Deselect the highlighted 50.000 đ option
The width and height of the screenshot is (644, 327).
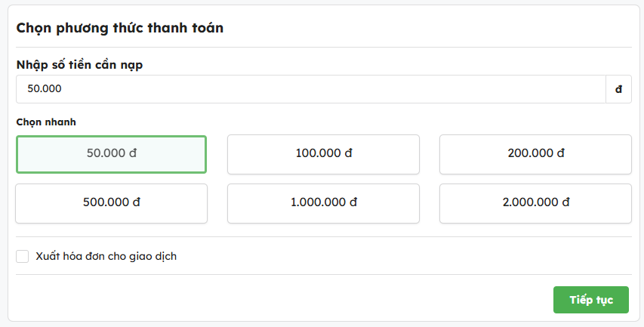(x=111, y=154)
